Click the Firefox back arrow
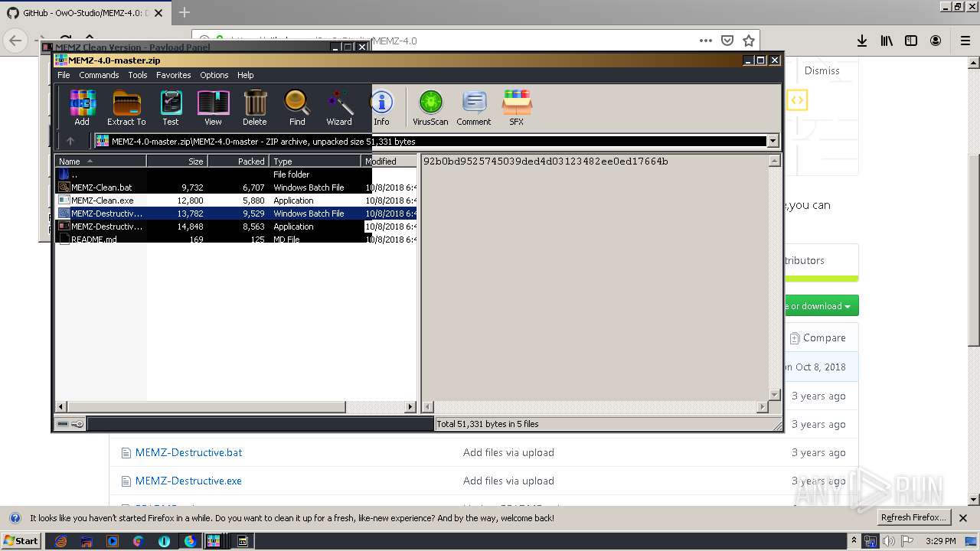This screenshot has height=551, width=980. [15, 41]
